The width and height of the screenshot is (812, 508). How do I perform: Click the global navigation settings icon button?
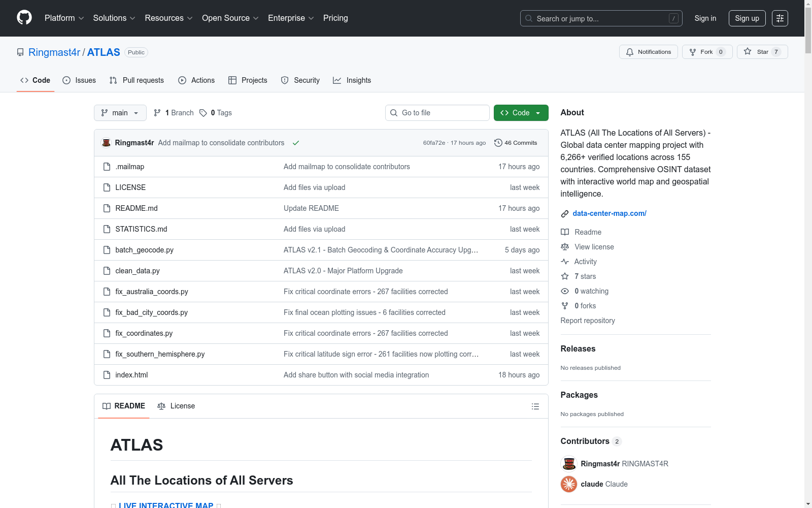click(780, 18)
